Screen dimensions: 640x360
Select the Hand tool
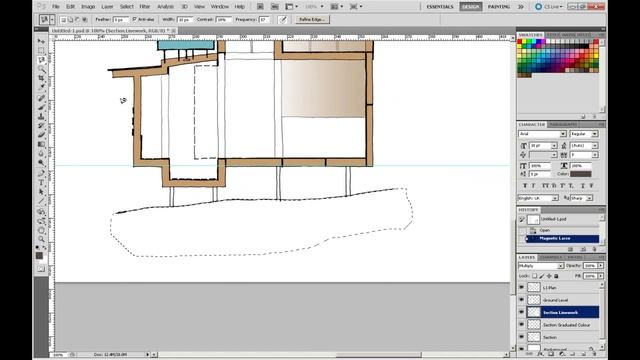[x=41, y=231]
